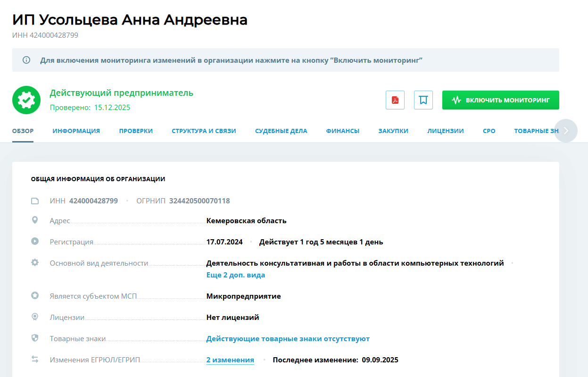This screenshot has height=377, width=588.
Task: Open the 2 изменения link
Action: 230,359
